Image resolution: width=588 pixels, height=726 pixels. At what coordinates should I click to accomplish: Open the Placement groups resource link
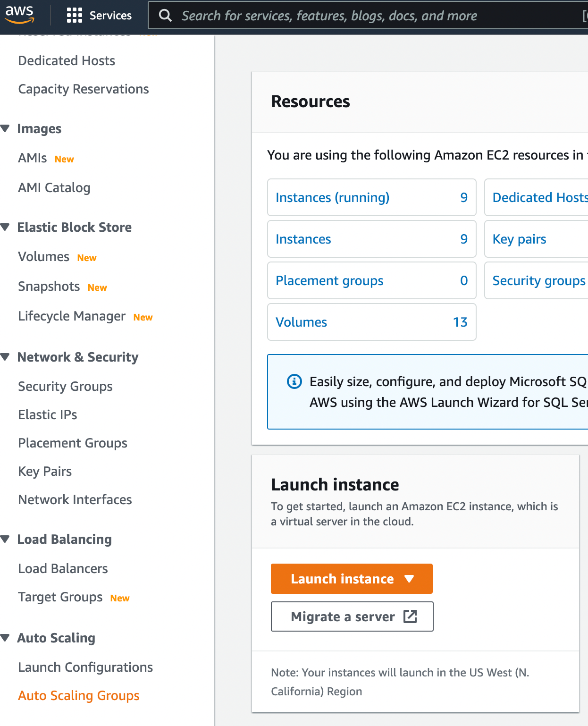click(329, 280)
